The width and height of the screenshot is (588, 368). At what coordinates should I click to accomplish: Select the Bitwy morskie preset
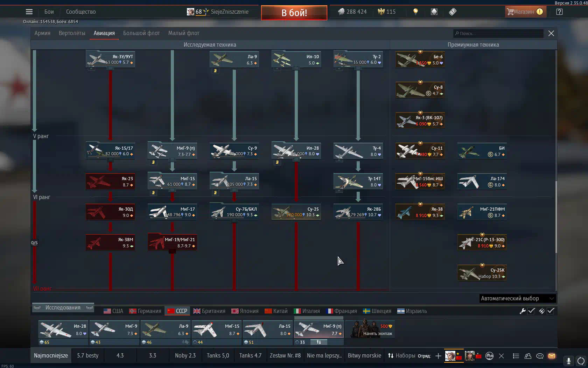[x=364, y=356]
